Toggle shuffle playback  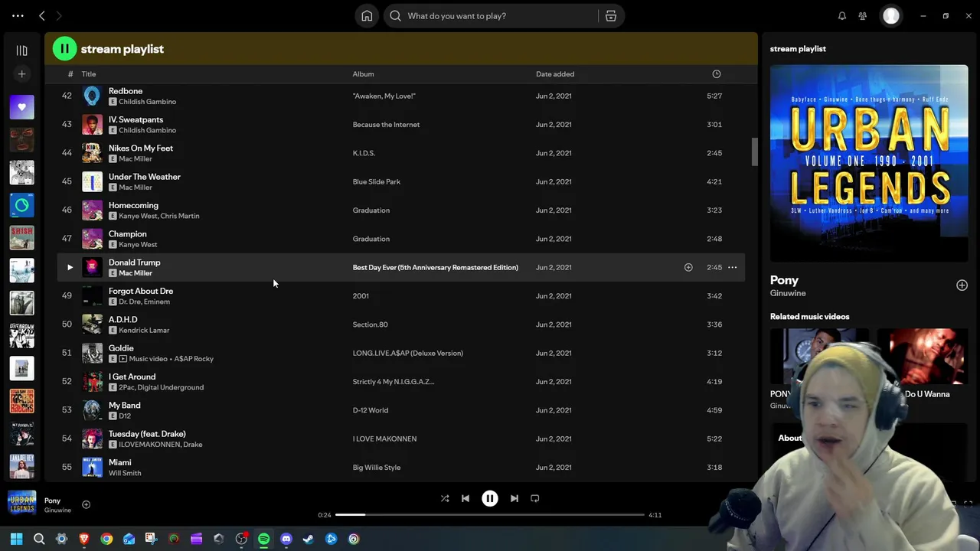445,499
